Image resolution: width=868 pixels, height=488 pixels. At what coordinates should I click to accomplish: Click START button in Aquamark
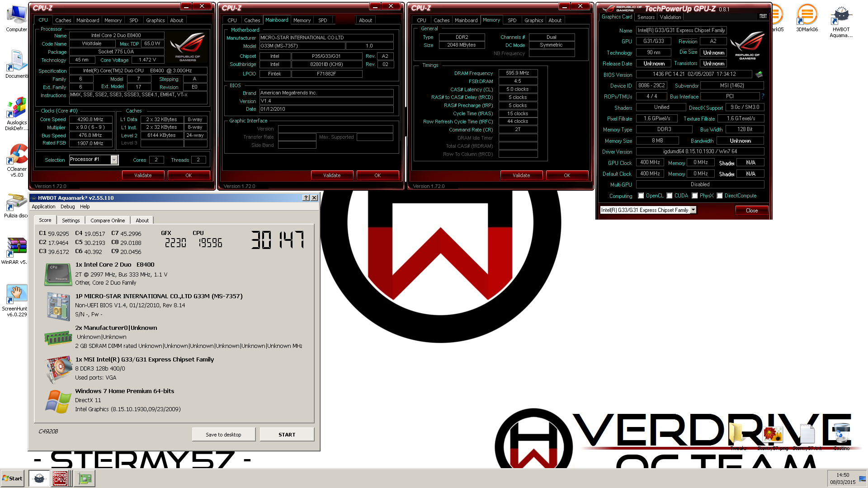(x=287, y=435)
